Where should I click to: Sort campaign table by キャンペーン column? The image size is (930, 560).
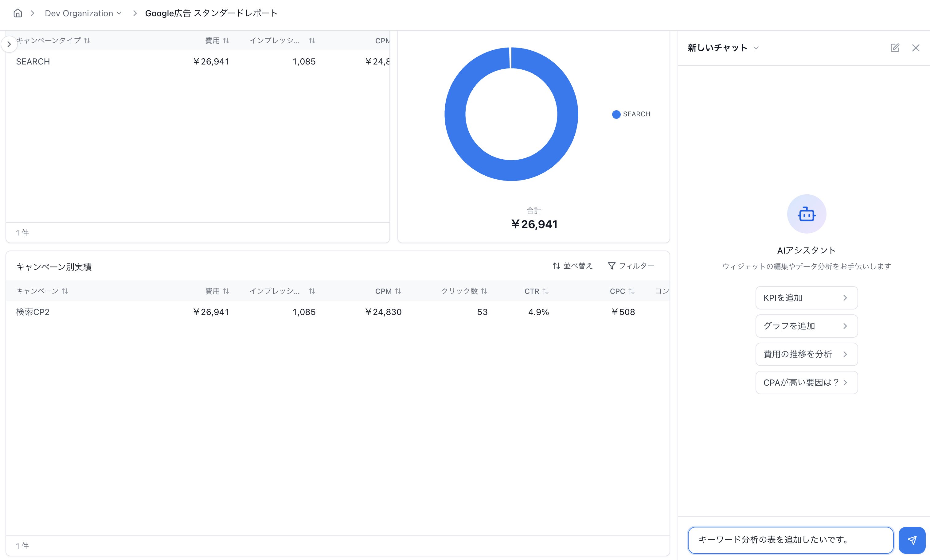pyautogui.click(x=42, y=291)
